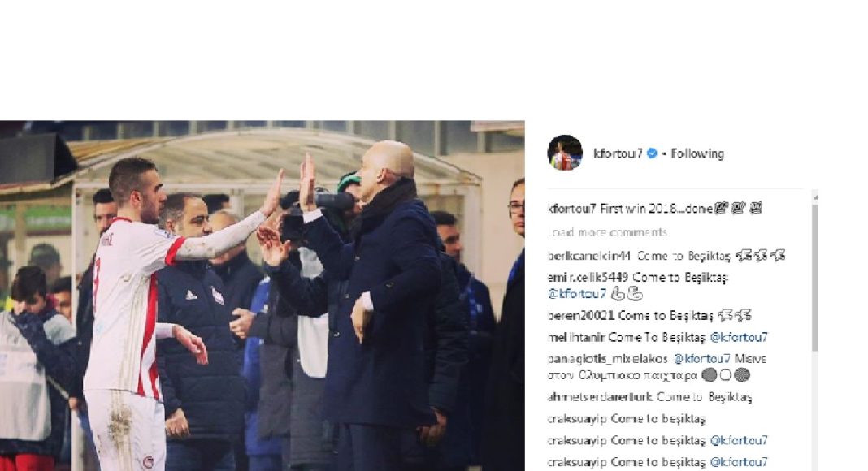Click the scrollbar up arrow
Screen dimensions: 868x471
pos(815,197)
